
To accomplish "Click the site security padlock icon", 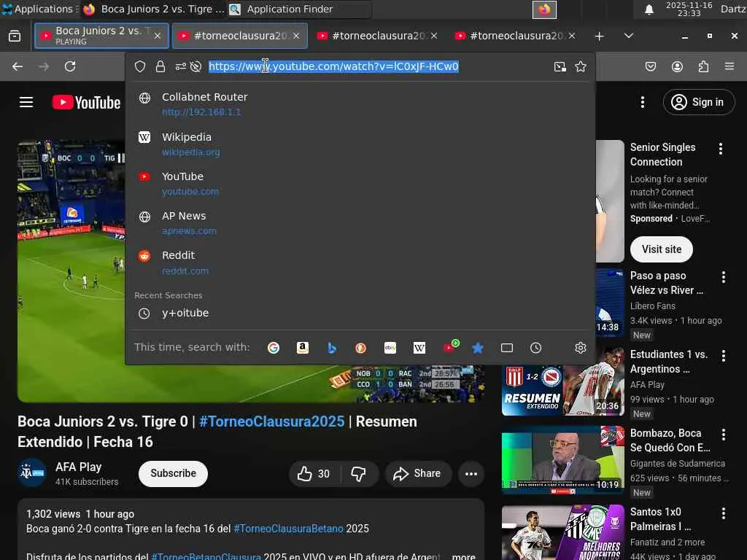I will click(x=160, y=66).
